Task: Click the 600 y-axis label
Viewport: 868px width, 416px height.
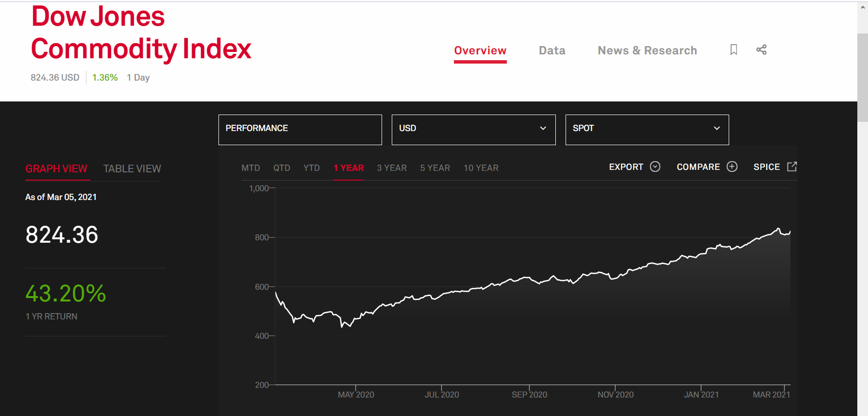Action: point(262,287)
